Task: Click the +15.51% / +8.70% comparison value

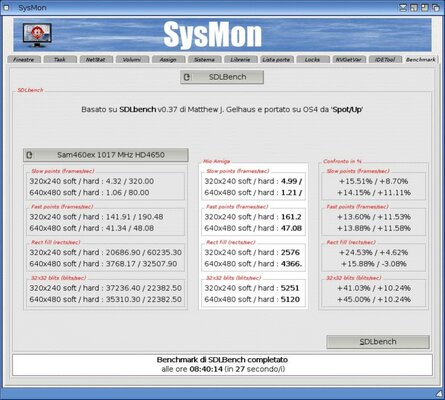Action: point(374,181)
